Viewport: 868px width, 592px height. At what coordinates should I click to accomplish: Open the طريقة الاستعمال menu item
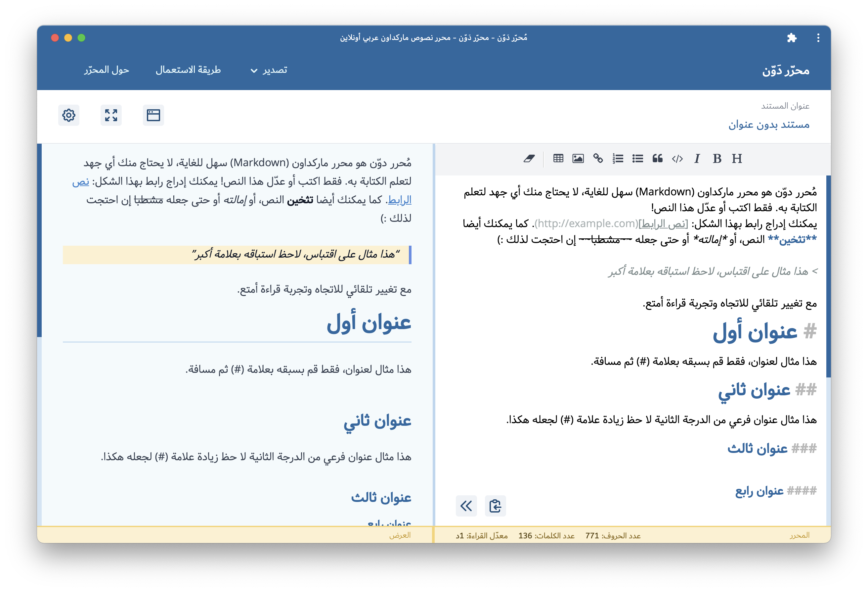coord(189,70)
